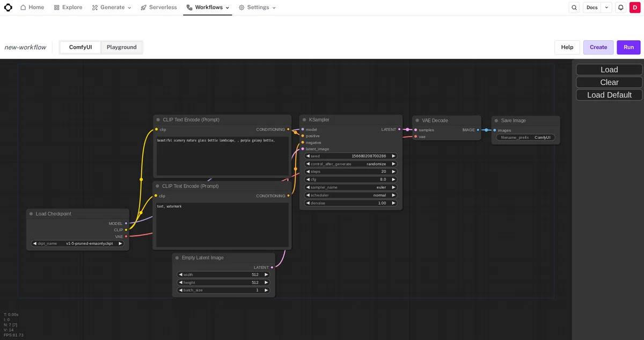Increase denoise with right arrow
The image size is (644, 340).
tap(393, 203)
